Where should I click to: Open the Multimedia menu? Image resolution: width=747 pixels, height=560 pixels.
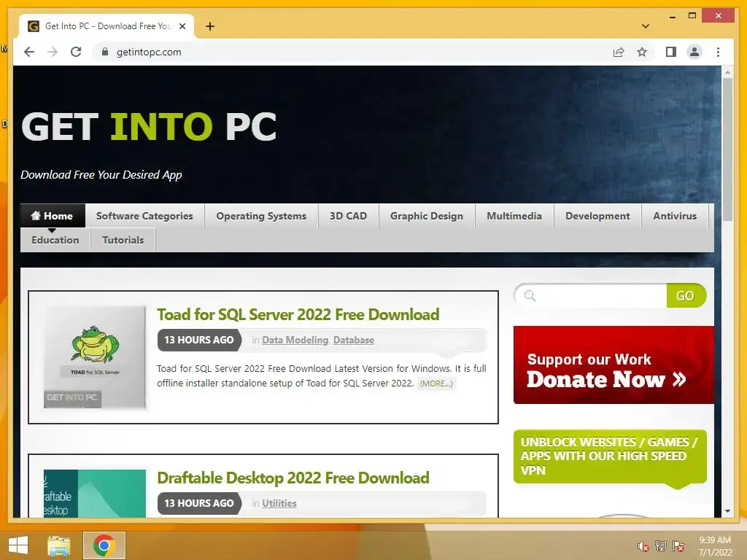click(514, 216)
